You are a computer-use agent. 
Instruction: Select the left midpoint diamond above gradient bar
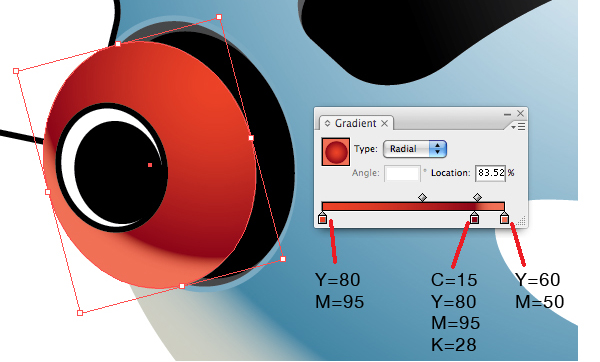422,197
